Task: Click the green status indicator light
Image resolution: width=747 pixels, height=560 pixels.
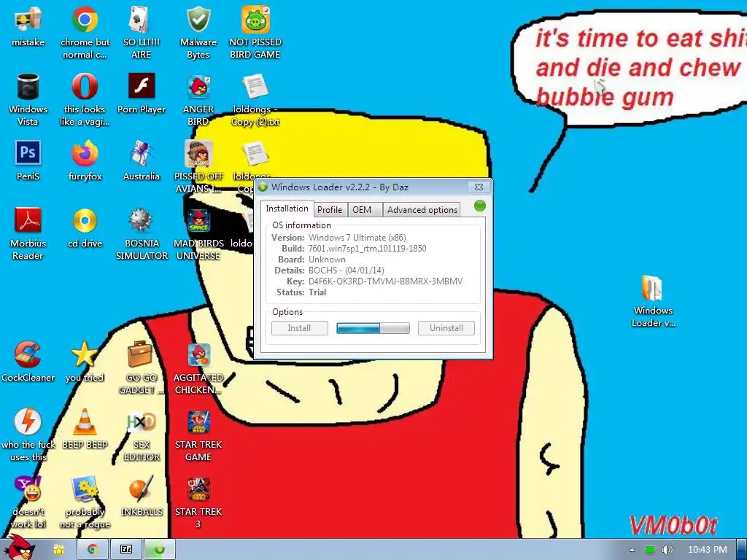Action: (x=480, y=206)
